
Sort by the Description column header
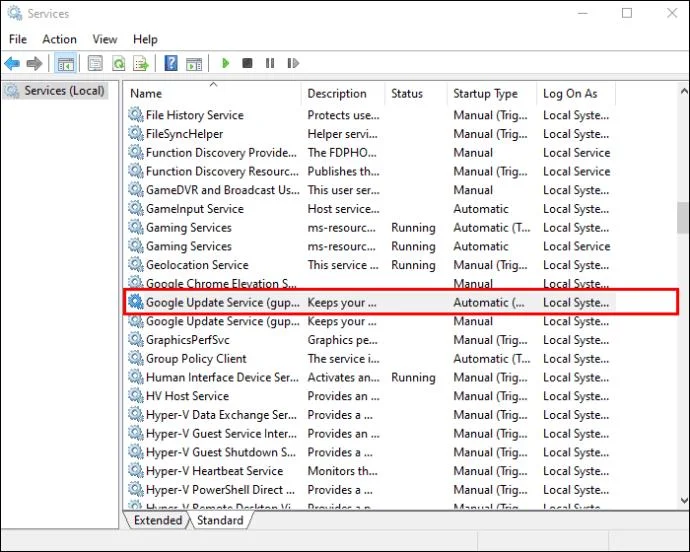point(343,93)
